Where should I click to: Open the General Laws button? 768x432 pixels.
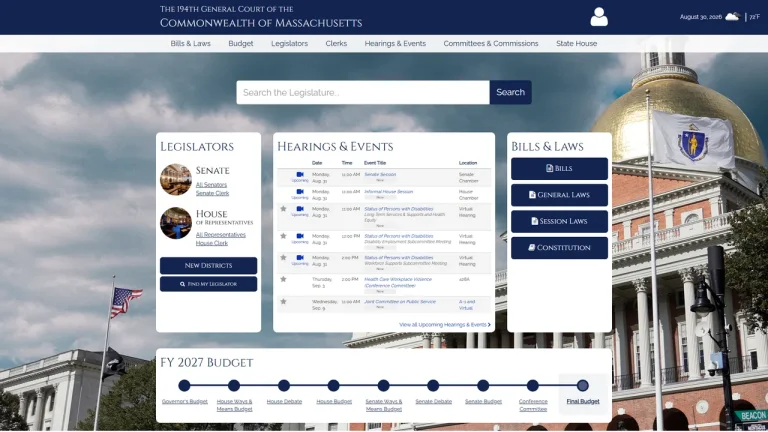[559, 195]
